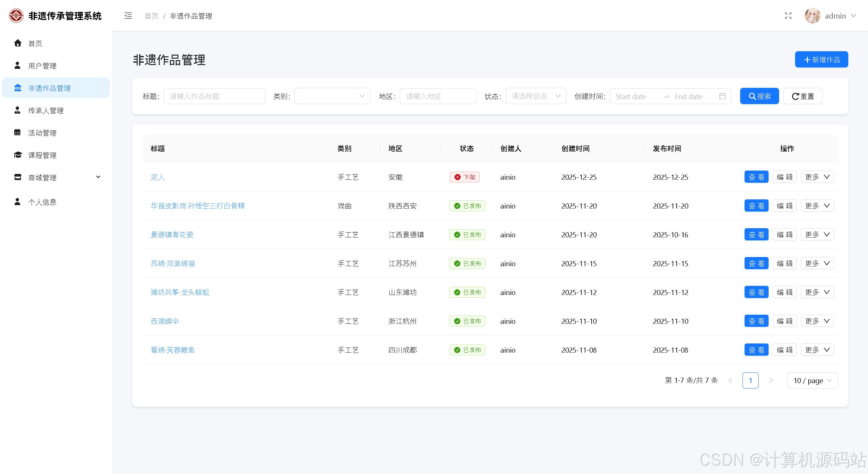868x474 pixels.
Task: Click 编辑 for 西湖绸伞 row
Action: click(x=784, y=321)
